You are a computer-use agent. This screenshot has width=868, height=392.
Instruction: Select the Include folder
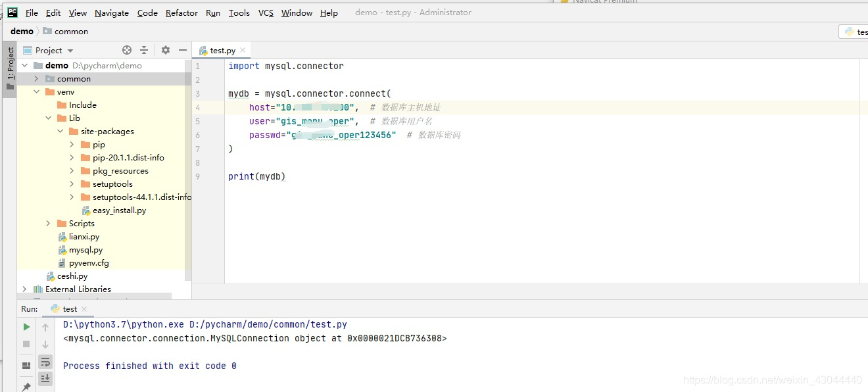pyautogui.click(x=76, y=105)
